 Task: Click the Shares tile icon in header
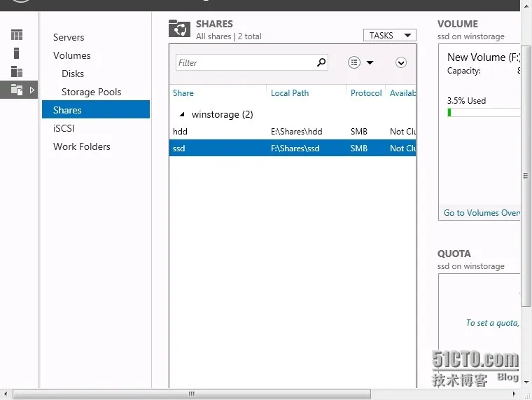179,29
